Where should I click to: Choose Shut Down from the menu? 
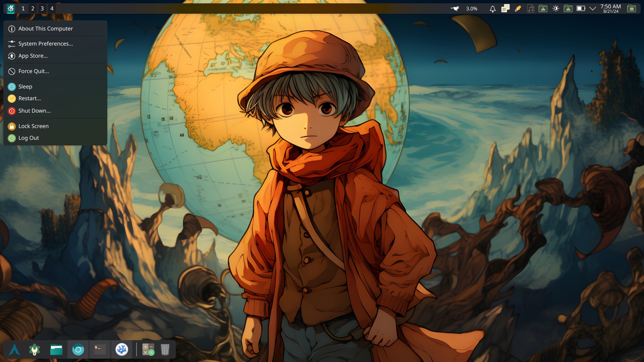(x=35, y=111)
